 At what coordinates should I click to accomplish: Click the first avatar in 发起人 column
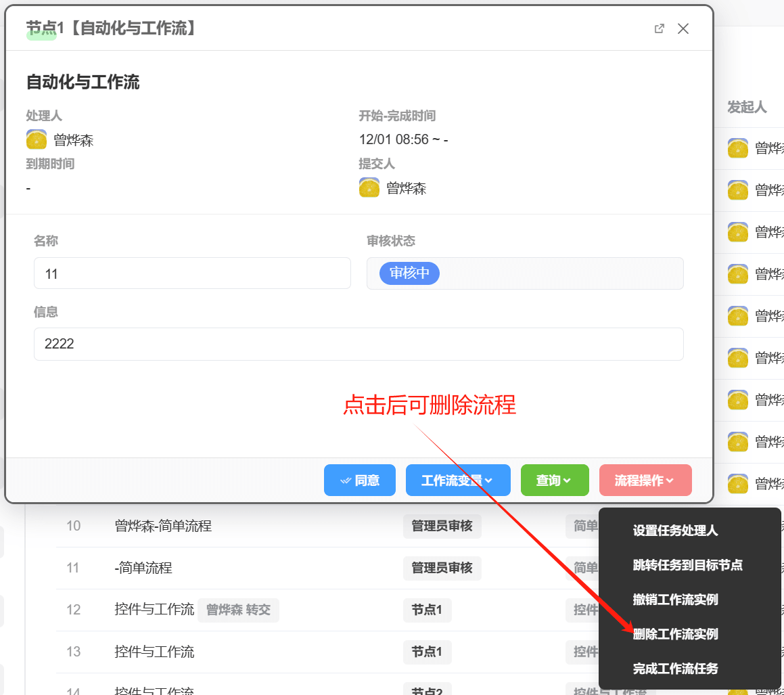(x=737, y=148)
